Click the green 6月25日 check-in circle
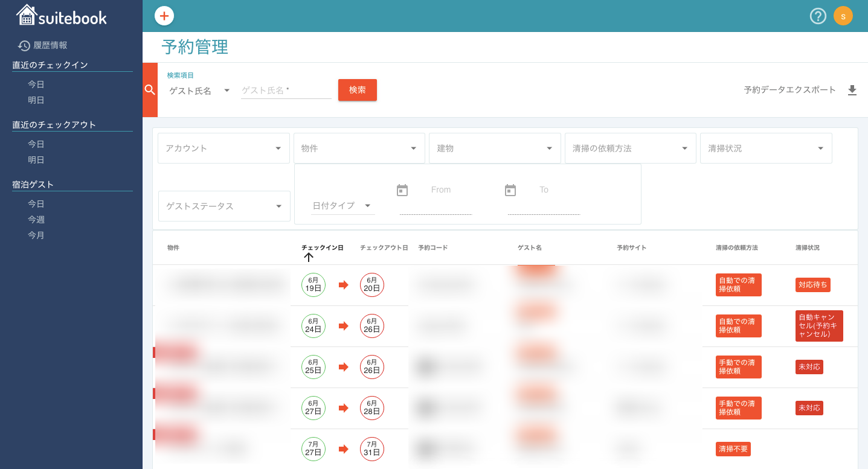Screen dimensions: 868x469 pyautogui.click(x=313, y=367)
